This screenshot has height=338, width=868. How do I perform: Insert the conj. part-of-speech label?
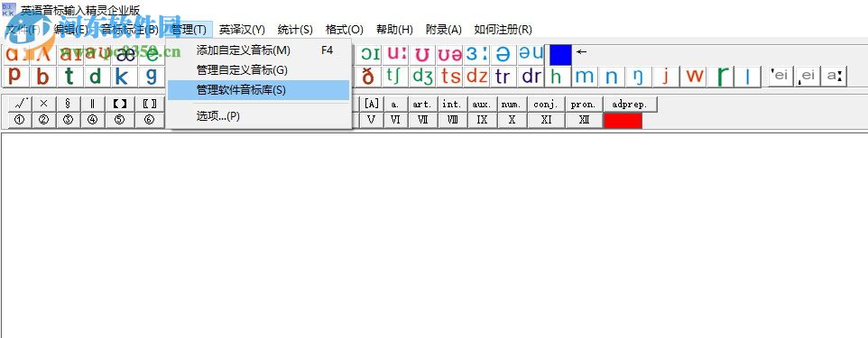point(546,104)
